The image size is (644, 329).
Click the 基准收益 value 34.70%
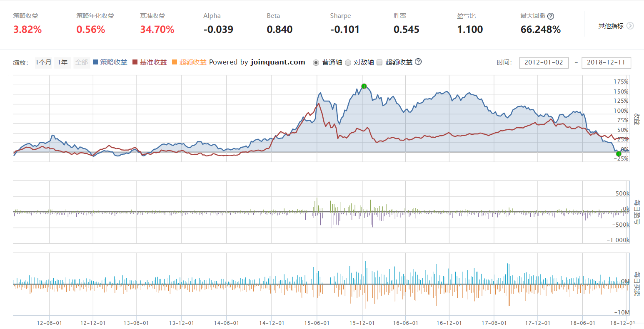(x=157, y=30)
